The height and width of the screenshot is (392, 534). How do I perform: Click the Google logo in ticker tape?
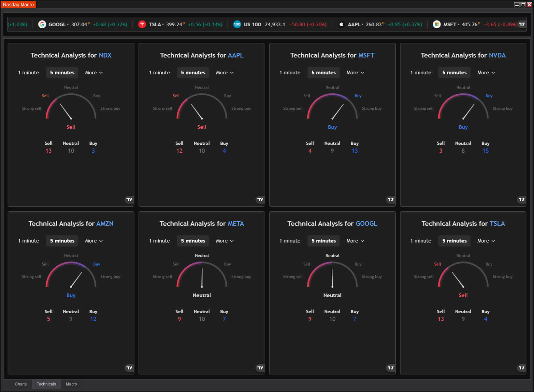tap(42, 24)
